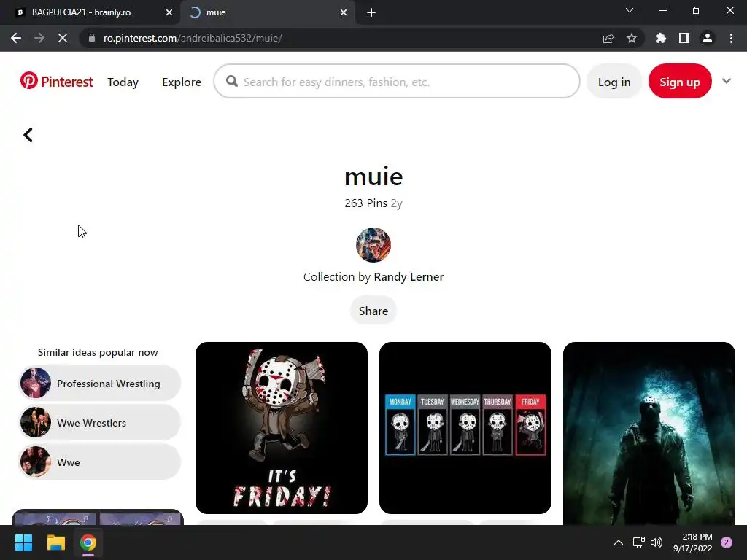The image size is (747, 560).
Task: Open the Jason in forest pin
Action: (649, 433)
